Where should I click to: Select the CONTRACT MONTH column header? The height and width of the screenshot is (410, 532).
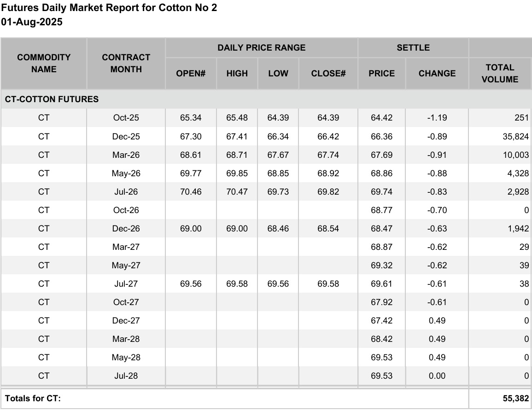pos(126,64)
